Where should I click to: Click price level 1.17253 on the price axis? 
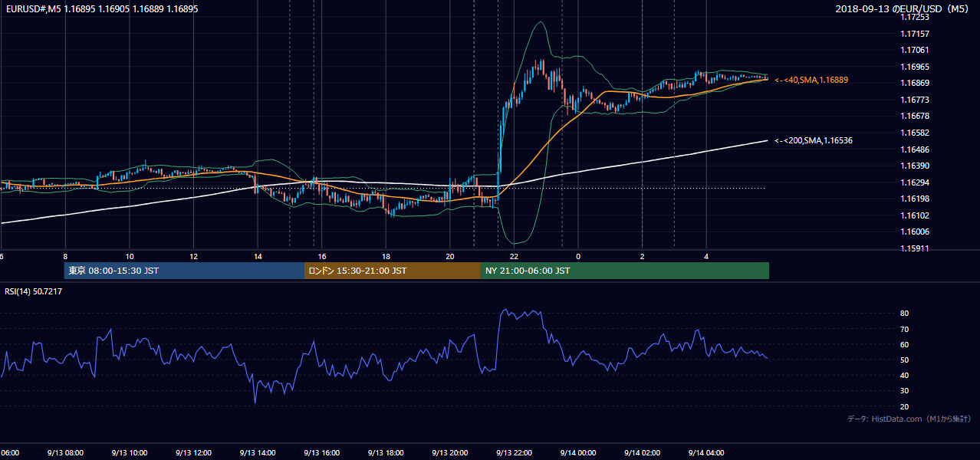tap(915, 18)
